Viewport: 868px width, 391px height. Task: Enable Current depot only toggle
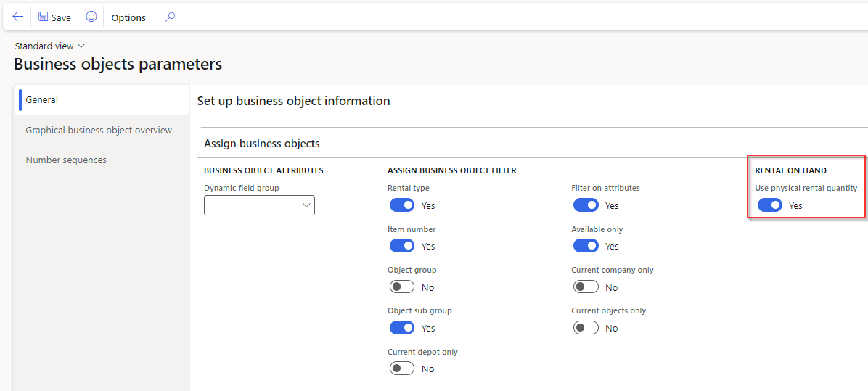402,369
